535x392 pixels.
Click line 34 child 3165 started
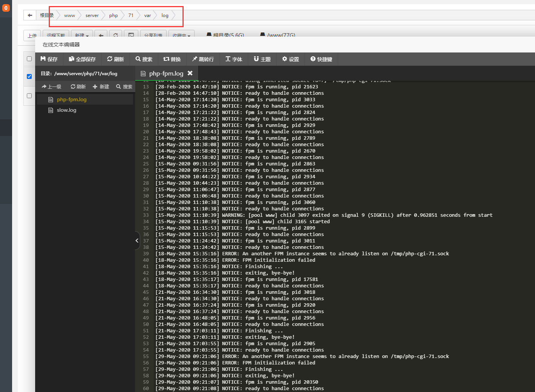[x=242, y=221]
